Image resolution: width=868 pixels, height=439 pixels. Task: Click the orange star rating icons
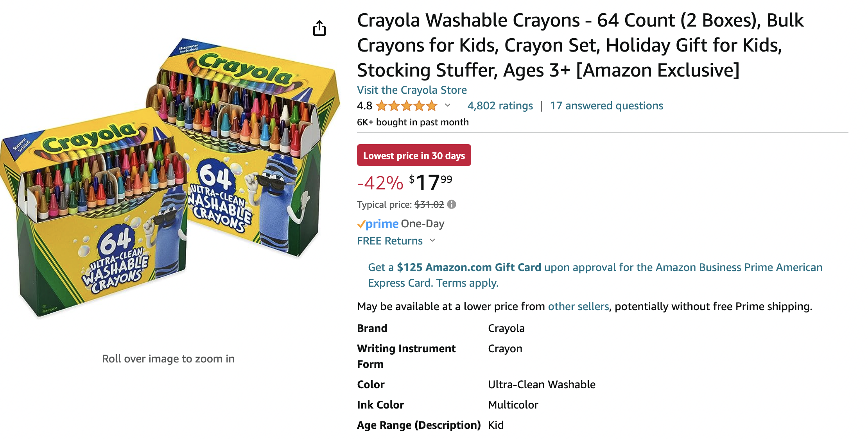click(x=407, y=105)
